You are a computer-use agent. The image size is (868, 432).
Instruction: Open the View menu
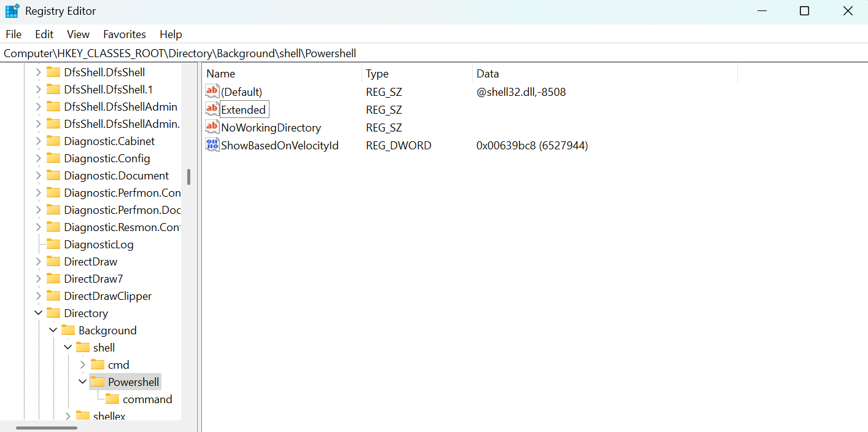click(x=77, y=34)
